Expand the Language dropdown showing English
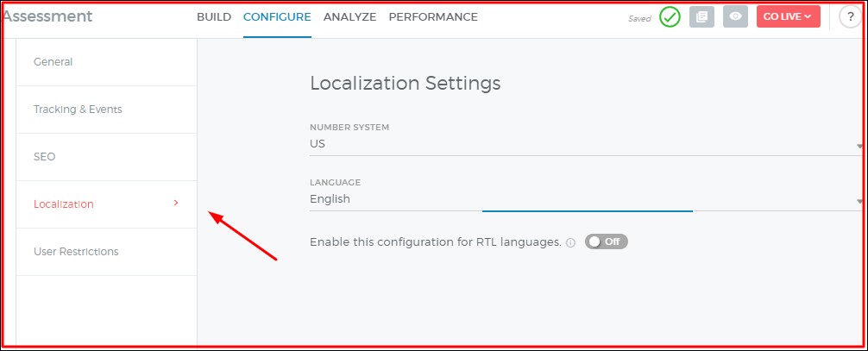Image resolution: width=868 pixels, height=351 pixels. pyautogui.click(x=585, y=199)
